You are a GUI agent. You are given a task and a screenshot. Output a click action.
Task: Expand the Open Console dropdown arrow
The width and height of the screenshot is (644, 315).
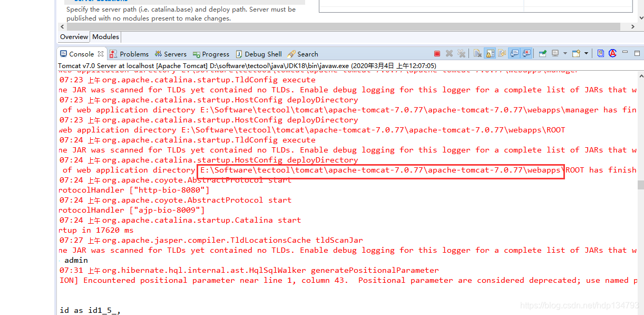tap(586, 53)
